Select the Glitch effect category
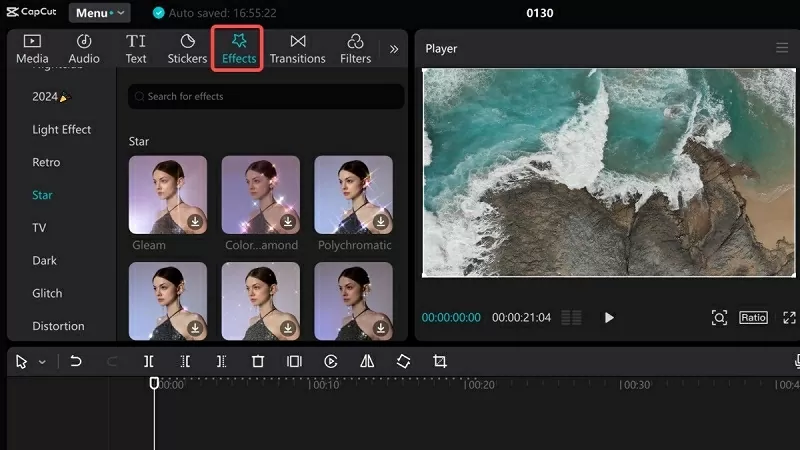The height and width of the screenshot is (450, 800). (47, 293)
